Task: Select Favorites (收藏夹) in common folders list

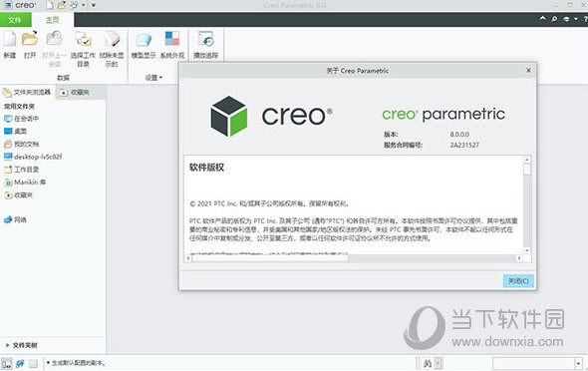Action: (18, 195)
